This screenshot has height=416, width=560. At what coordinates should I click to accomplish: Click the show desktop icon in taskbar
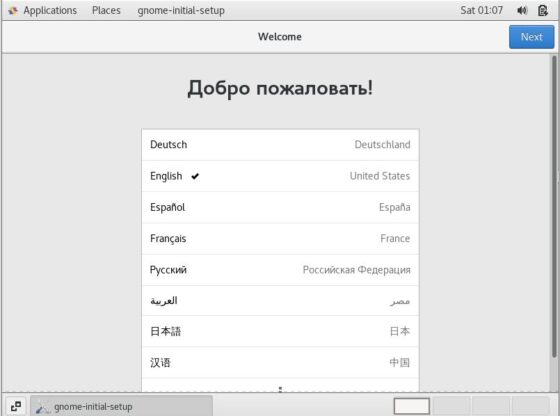point(16,406)
